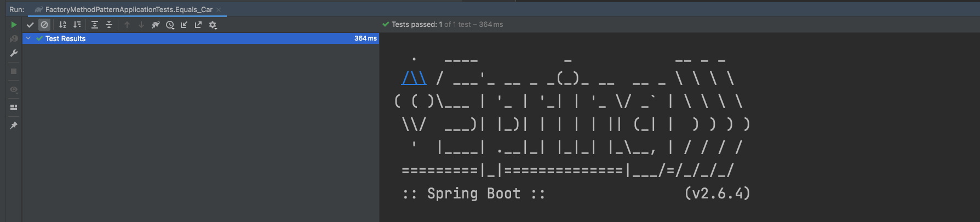Collapse the Test Results tree node

pyautogui.click(x=28, y=38)
